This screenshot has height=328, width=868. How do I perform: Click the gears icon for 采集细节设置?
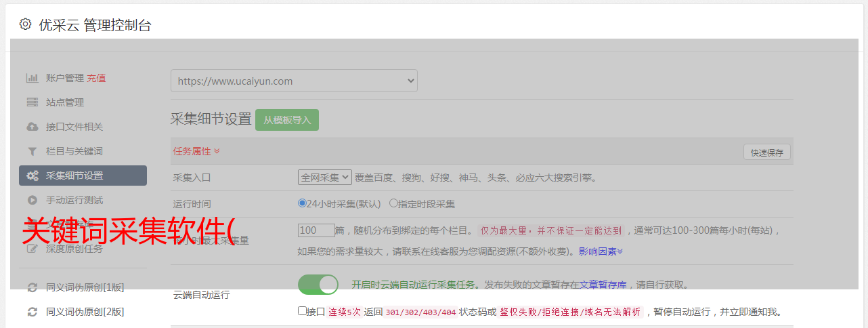32,176
